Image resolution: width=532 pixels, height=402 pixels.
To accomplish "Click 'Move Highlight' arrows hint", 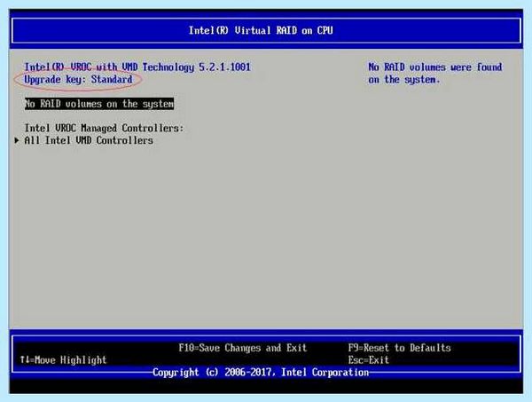I will coord(63,360).
